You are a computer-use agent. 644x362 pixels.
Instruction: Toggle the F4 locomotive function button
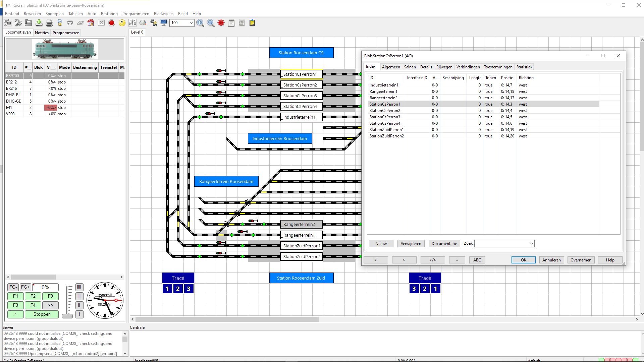point(33,305)
